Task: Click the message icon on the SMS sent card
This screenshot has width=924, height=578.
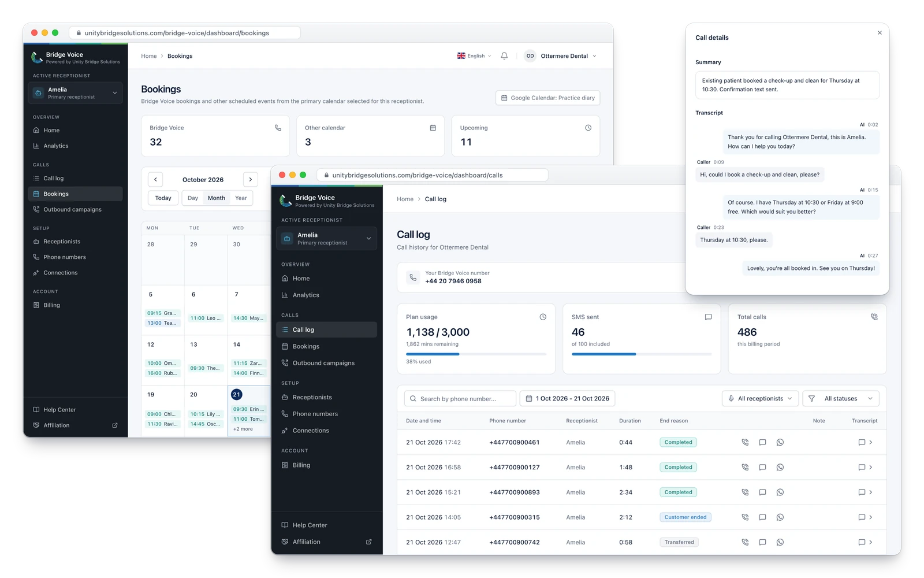Action: (708, 317)
